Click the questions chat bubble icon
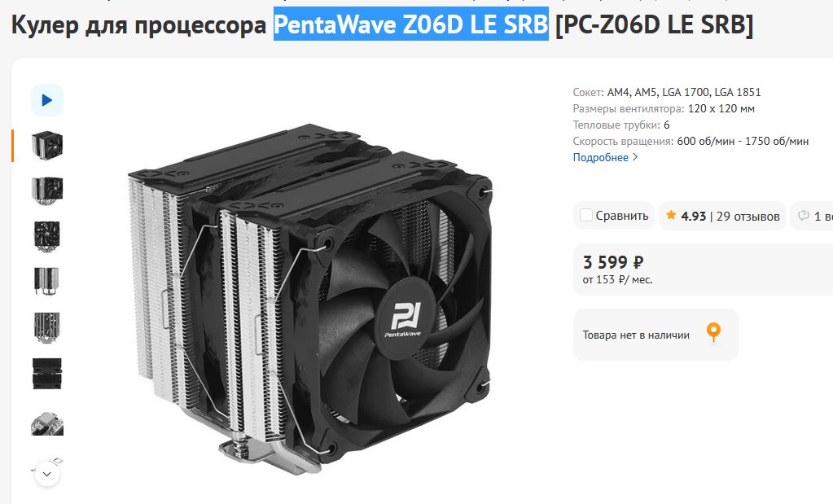833x504 pixels. click(x=803, y=215)
